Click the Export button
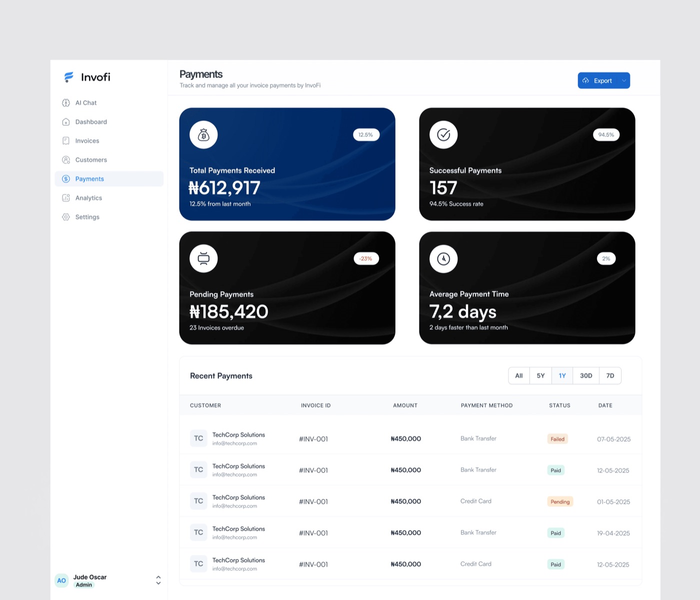Image resolution: width=700 pixels, height=600 pixels. pyautogui.click(x=598, y=81)
